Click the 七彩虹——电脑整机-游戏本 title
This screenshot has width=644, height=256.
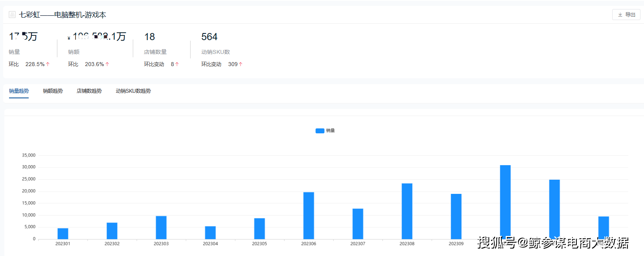63,15
